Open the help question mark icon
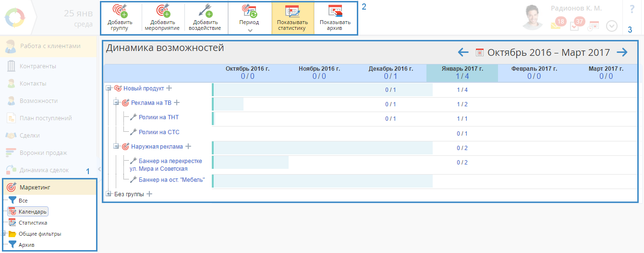The image size is (644, 253). 632,9
